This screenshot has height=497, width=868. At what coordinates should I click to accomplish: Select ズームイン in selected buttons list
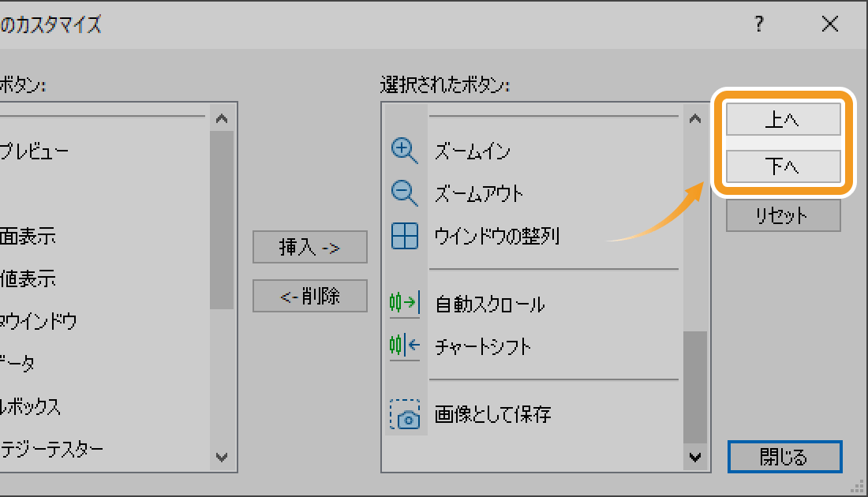(x=472, y=151)
